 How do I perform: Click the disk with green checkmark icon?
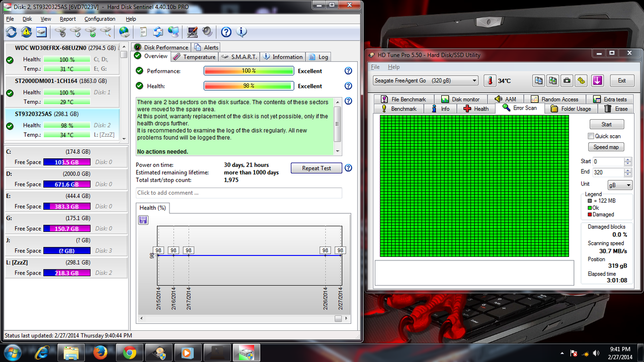point(91,32)
